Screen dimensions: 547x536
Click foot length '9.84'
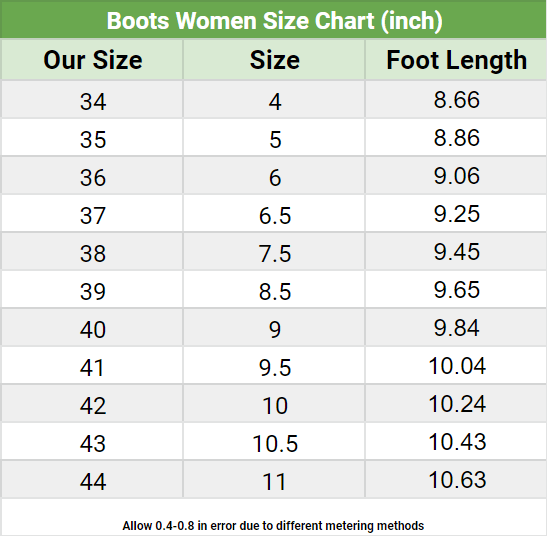[457, 328]
